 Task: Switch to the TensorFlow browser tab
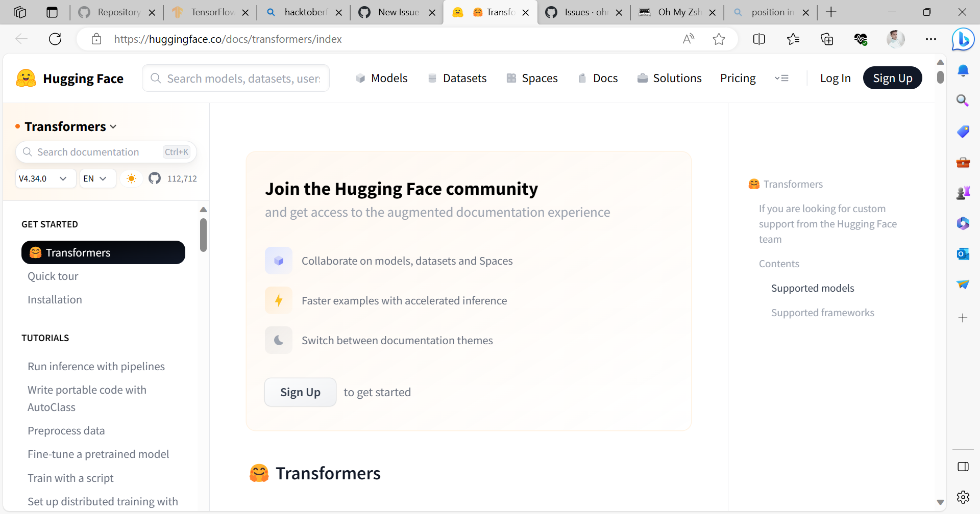tap(209, 12)
